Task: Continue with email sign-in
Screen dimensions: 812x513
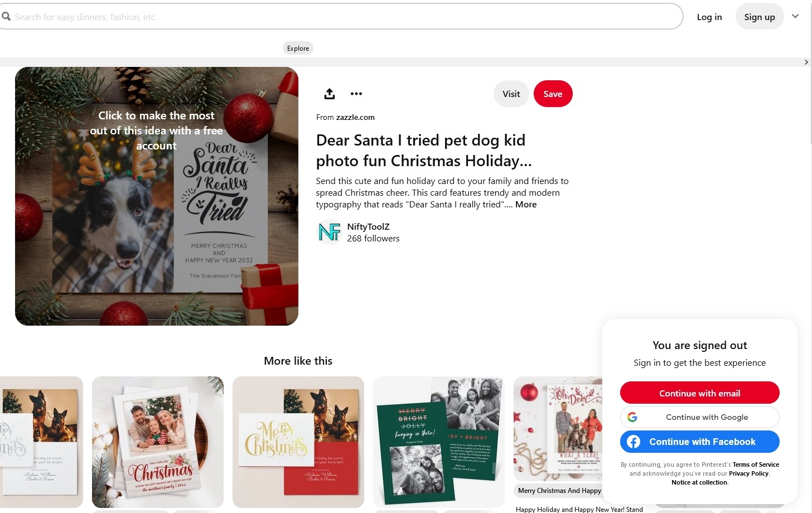Action: (x=699, y=393)
